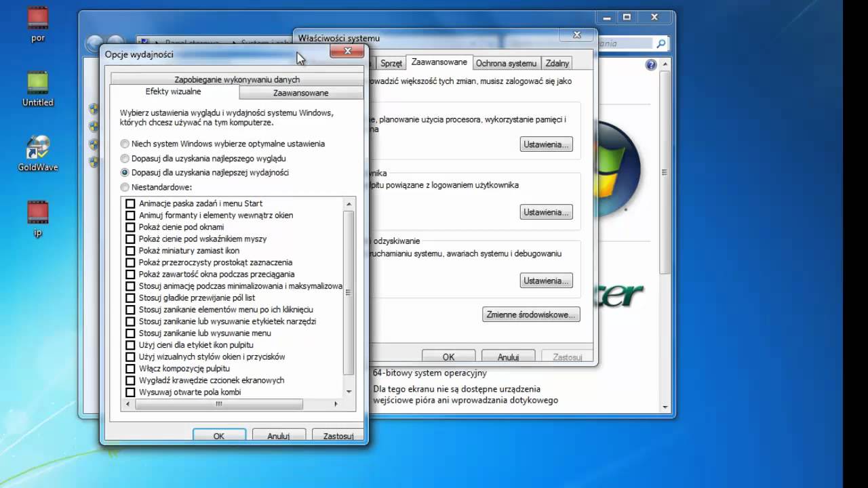Viewport: 868px width, 488px height.
Task: Click Anuluj in Właściwości systemu window
Action: tap(508, 357)
